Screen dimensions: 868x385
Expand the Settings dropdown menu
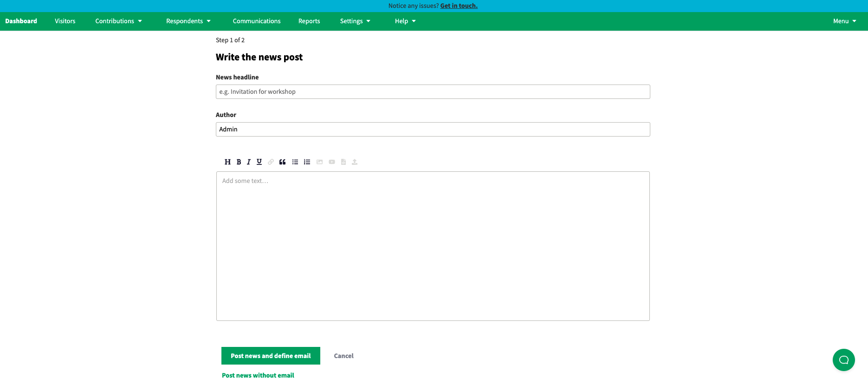point(355,21)
